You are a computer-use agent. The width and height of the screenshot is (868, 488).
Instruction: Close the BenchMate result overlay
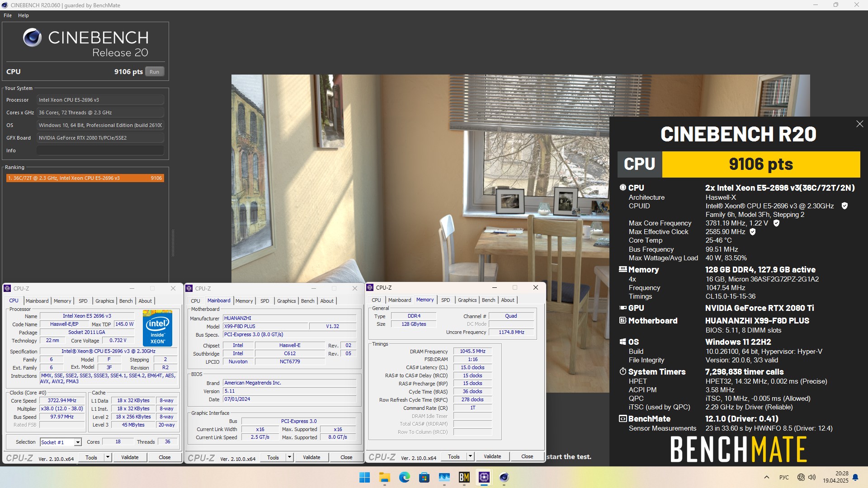pyautogui.click(x=859, y=124)
